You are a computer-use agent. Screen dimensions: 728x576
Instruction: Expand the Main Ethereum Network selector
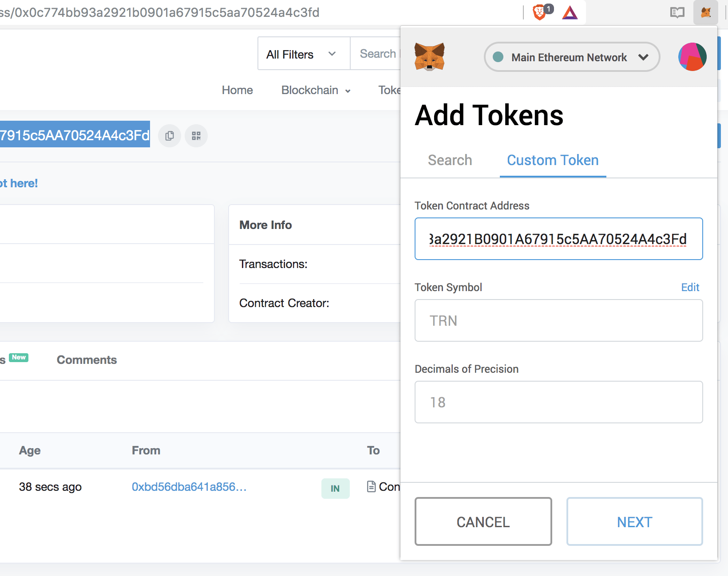pos(572,57)
